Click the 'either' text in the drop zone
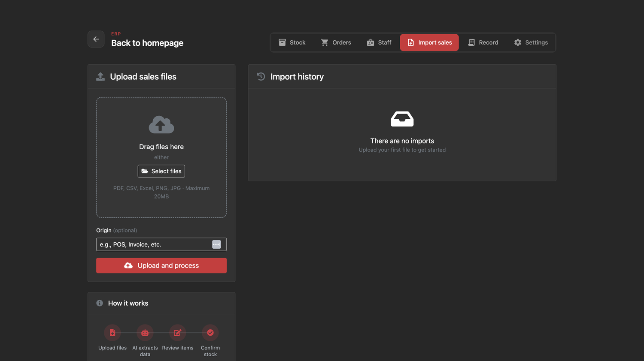 point(161,157)
